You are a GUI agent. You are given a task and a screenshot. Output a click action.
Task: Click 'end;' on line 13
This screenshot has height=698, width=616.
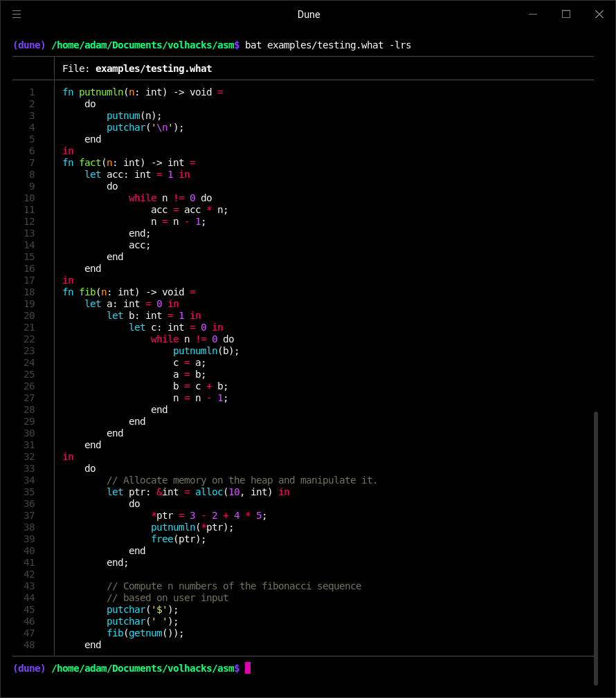[x=140, y=233]
